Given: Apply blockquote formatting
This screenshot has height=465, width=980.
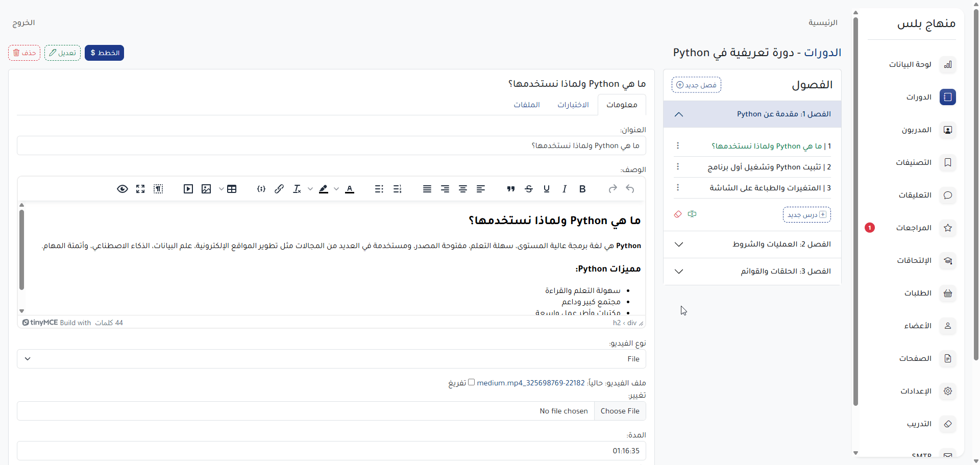Looking at the screenshot, I should pos(510,189).
